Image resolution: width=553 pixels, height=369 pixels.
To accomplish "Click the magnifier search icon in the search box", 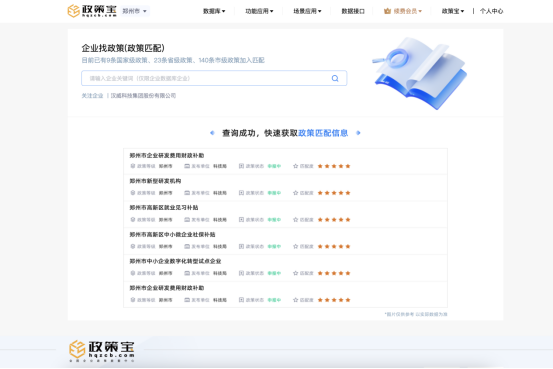I will click(335, 78).
